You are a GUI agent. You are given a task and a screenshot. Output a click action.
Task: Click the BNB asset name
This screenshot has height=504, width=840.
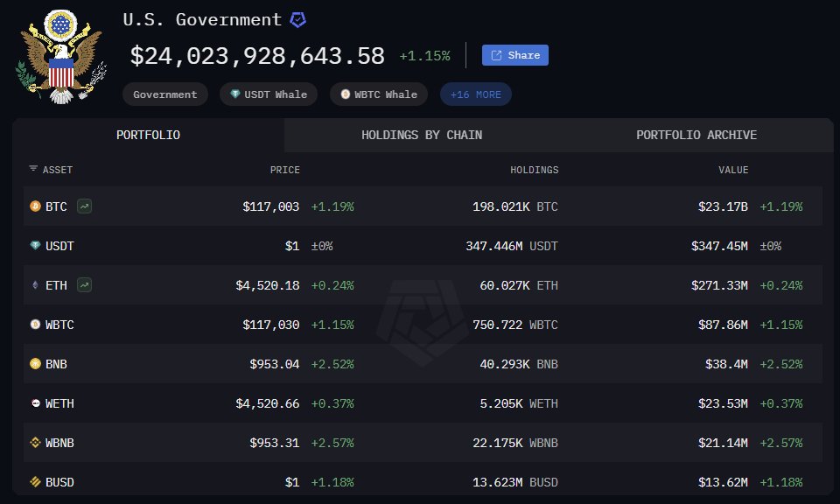coord(56,364)
